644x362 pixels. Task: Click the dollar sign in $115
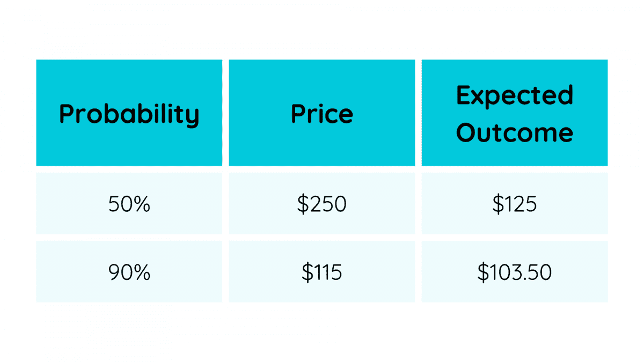[306, 272]
